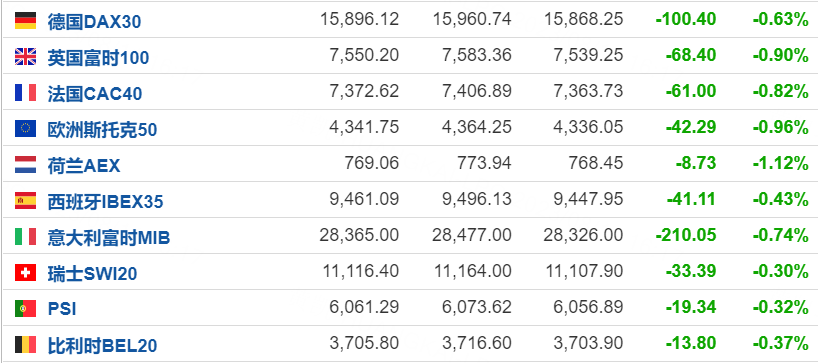818x363 pixels.
Task: Click the Swiss flag icon
Action: (x=26, y=273)
